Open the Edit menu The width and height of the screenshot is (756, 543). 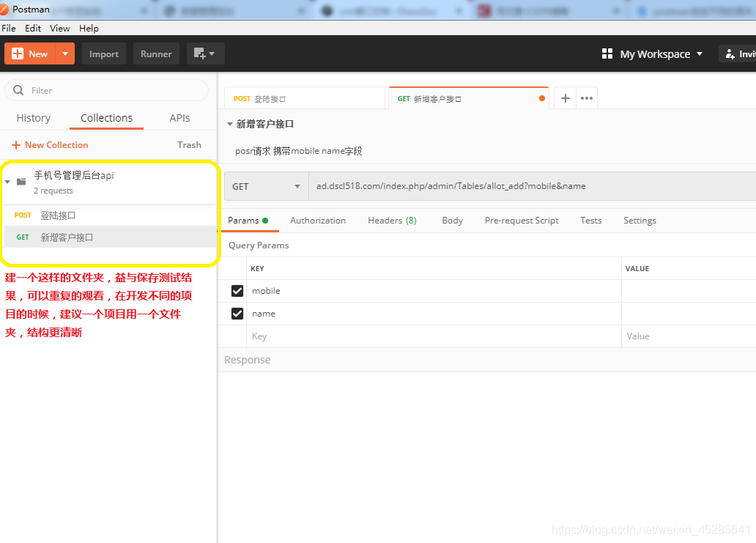(x=33, y=28)
